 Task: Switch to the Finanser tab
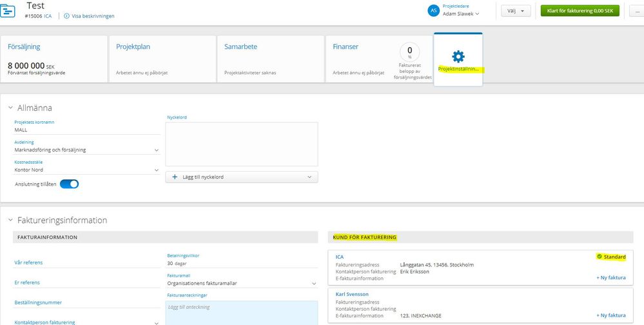click(379, 59)
